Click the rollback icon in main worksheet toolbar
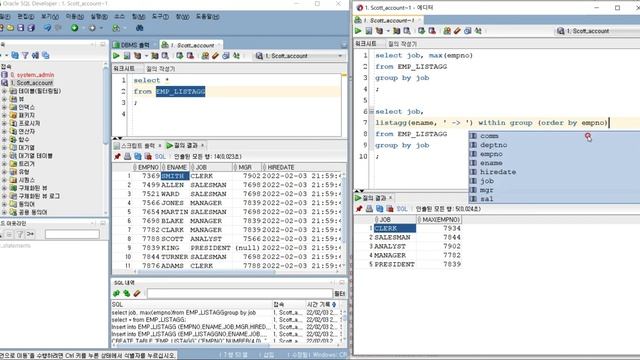640x360 pixels. pos(190,56)
